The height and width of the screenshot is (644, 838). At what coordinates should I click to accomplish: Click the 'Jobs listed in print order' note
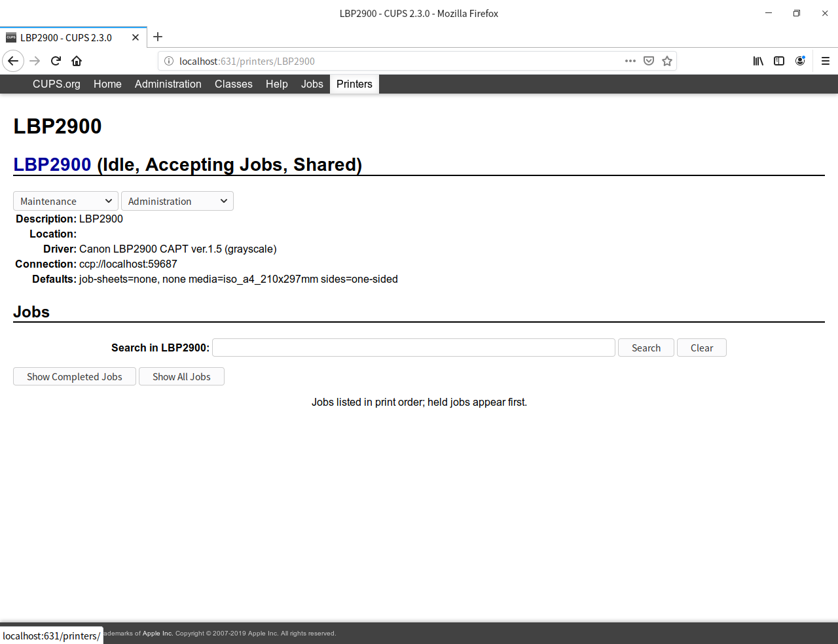coord(419,402)
